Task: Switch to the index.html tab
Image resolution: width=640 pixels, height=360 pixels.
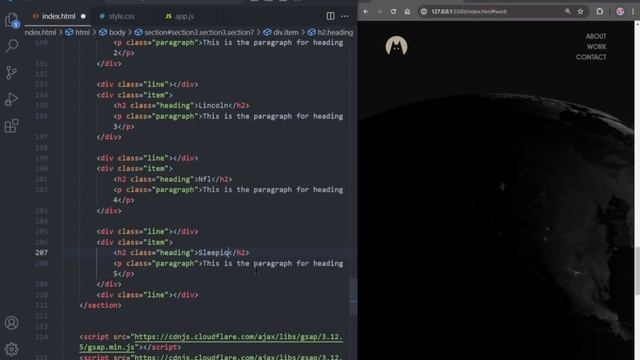Action: [59, 16]
